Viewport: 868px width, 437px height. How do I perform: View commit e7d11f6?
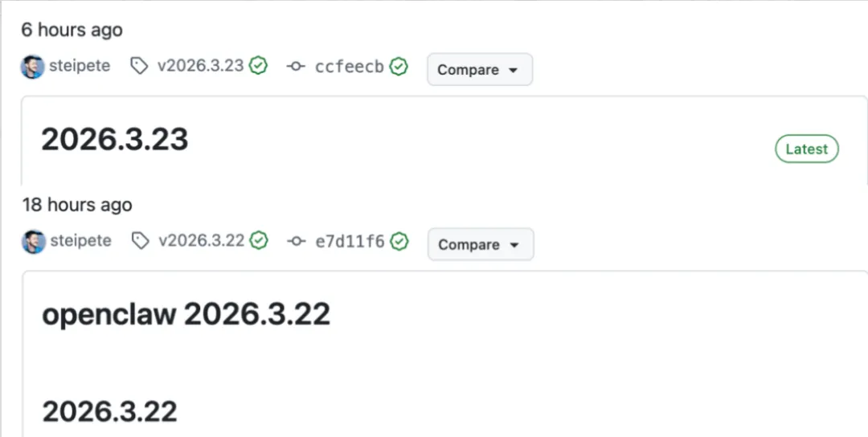350,242
